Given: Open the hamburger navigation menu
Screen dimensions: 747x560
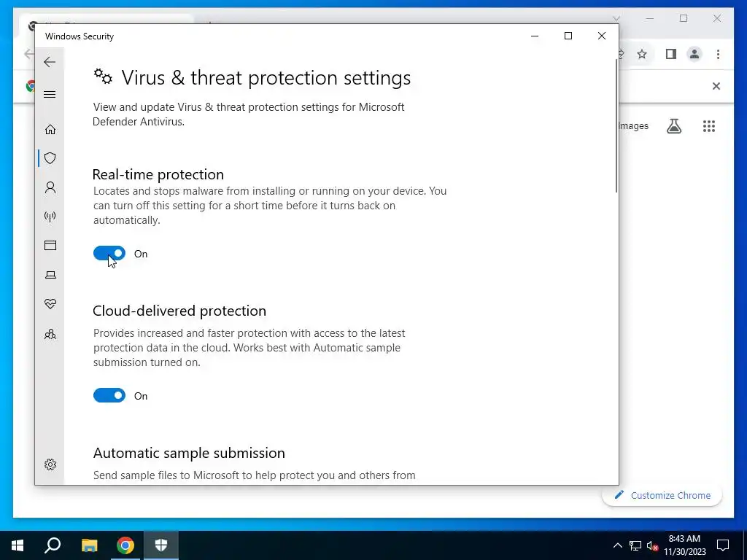Looking at the screenshot, I should pos(50,94).
